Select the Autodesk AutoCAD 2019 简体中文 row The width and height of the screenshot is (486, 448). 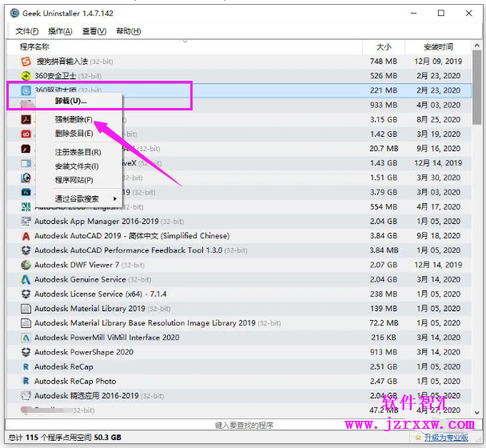click(239, 236)
